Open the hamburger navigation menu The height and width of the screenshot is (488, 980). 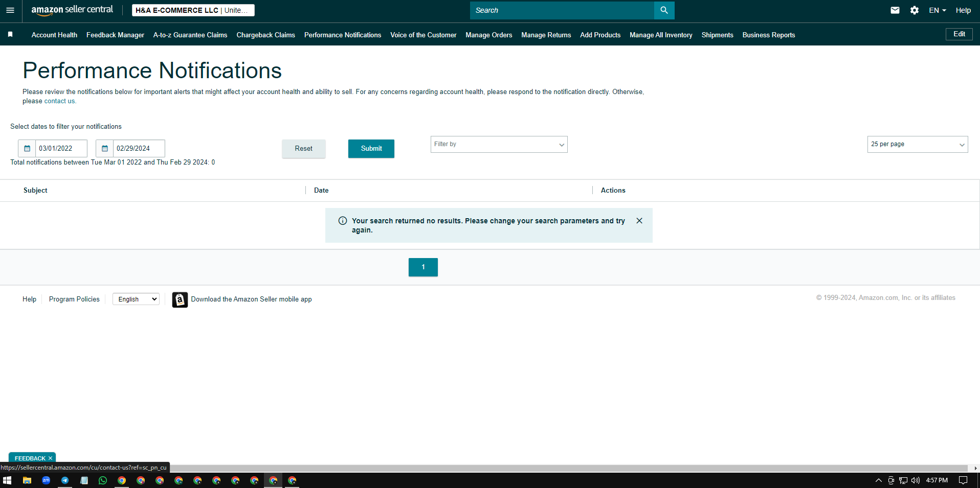10,10
